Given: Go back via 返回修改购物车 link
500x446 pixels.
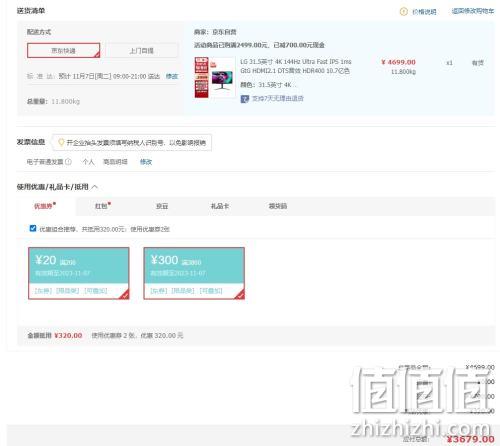Looking at the screenshot, I should point(473,11).
